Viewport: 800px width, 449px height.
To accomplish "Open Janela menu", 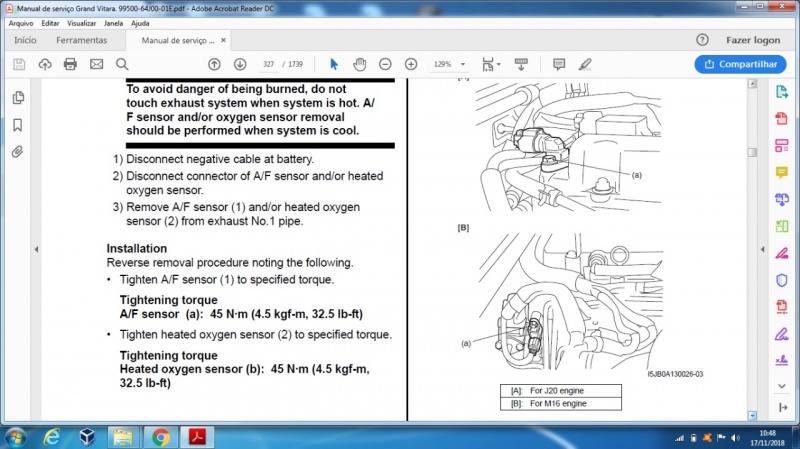I will pos(113,23).
